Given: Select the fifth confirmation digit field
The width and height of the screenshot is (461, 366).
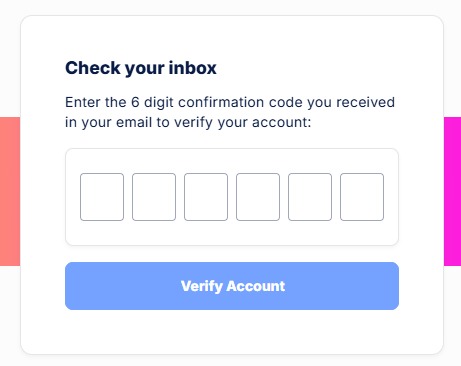Looking at the screenshot, I should tap(310, 197).
